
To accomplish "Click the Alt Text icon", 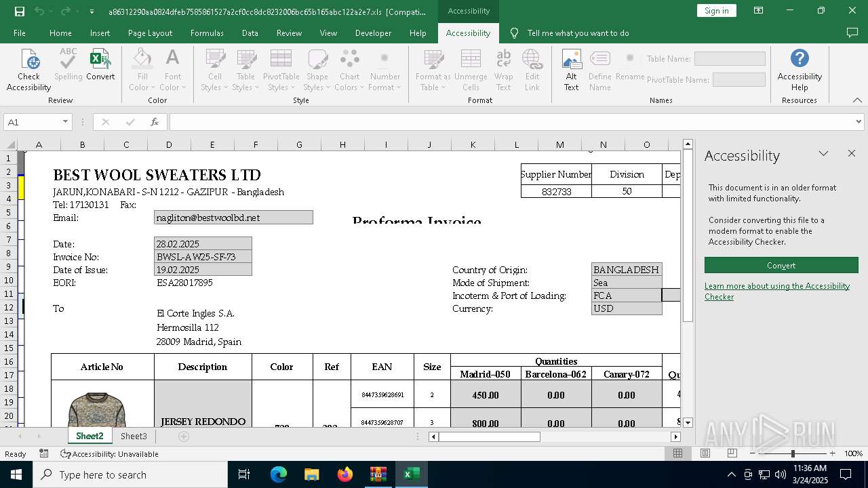I will [572, 59].
